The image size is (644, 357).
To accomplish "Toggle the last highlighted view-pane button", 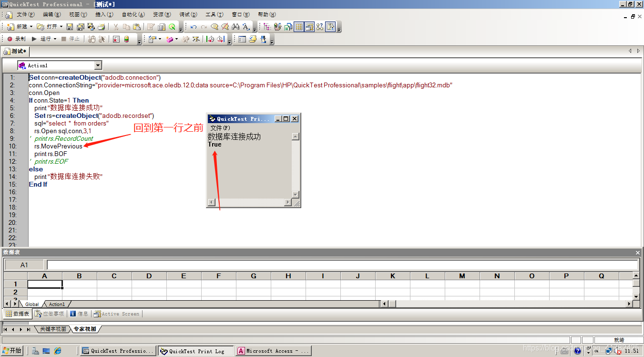I will pyautogui.click(x=330, y=27).
